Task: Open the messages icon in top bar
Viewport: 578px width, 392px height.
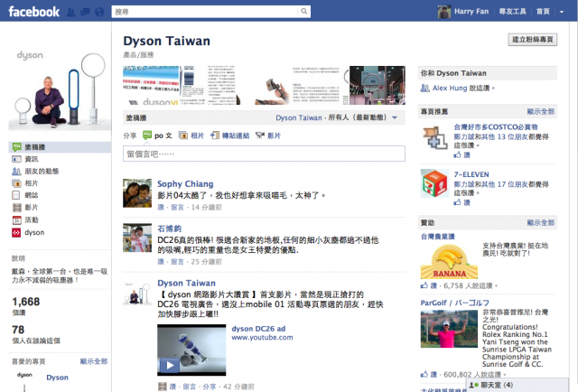Action: (x=85, y=12)
